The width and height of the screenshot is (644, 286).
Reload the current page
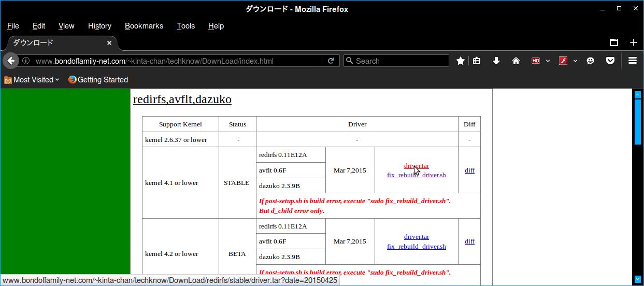331,61
